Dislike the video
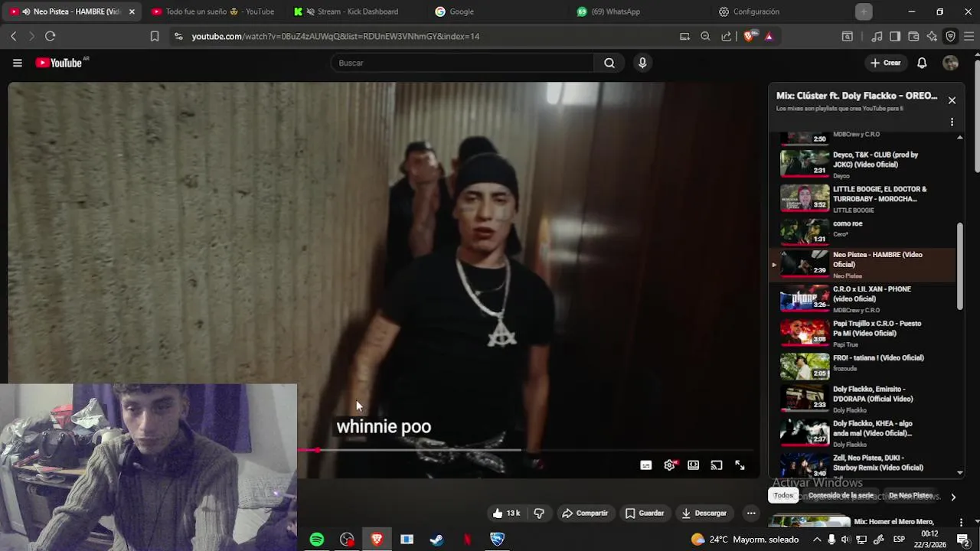Image resolution: width=980 pixels, height=551 pixels. 539,514
